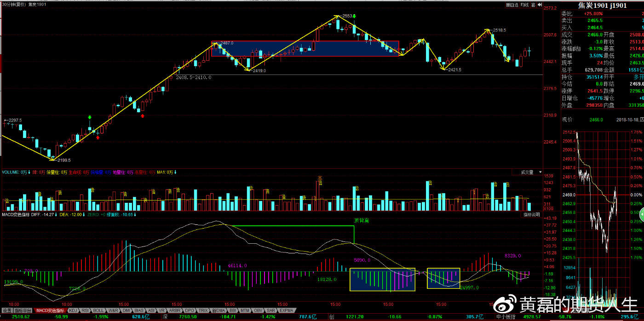This screenshot has width=644, height=321.
Task: Click the arrow icon to collapse side panel
Action: click(540, 5)
